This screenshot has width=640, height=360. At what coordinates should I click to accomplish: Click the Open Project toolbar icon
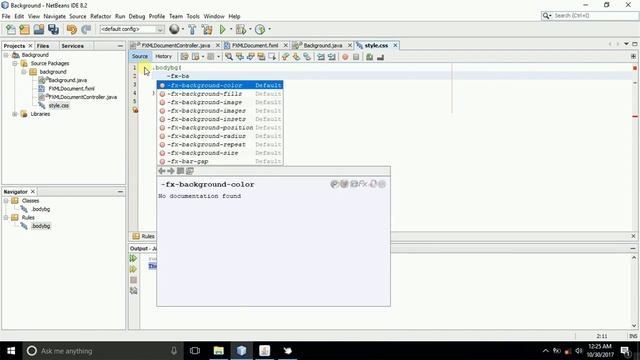tap(39, 29)
